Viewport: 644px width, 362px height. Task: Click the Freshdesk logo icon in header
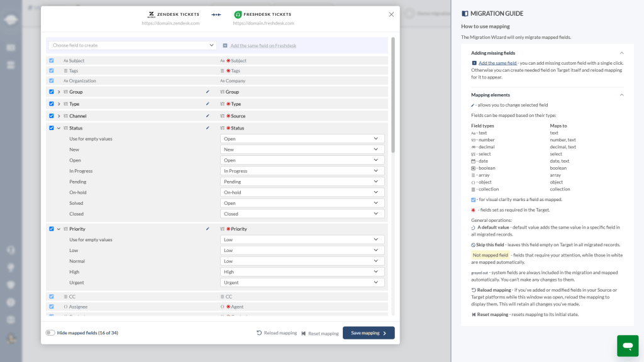tap(238, 14)
